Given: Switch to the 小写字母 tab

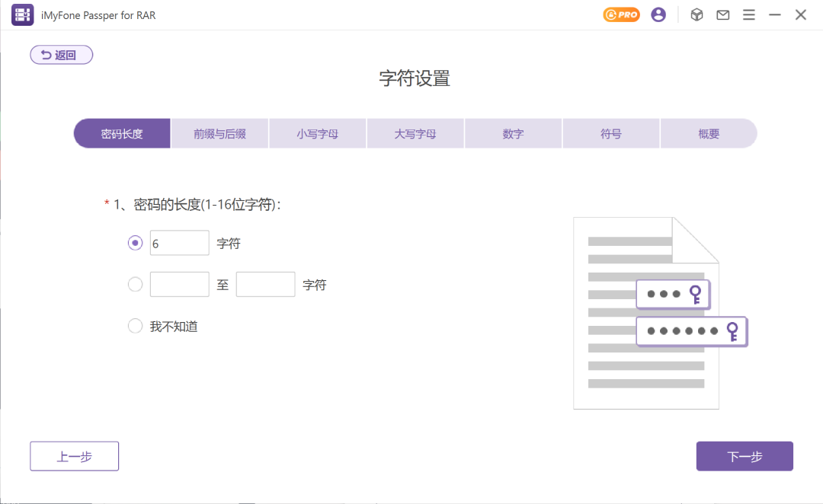Looking at the screenshot, I should (x=317, y=133).
